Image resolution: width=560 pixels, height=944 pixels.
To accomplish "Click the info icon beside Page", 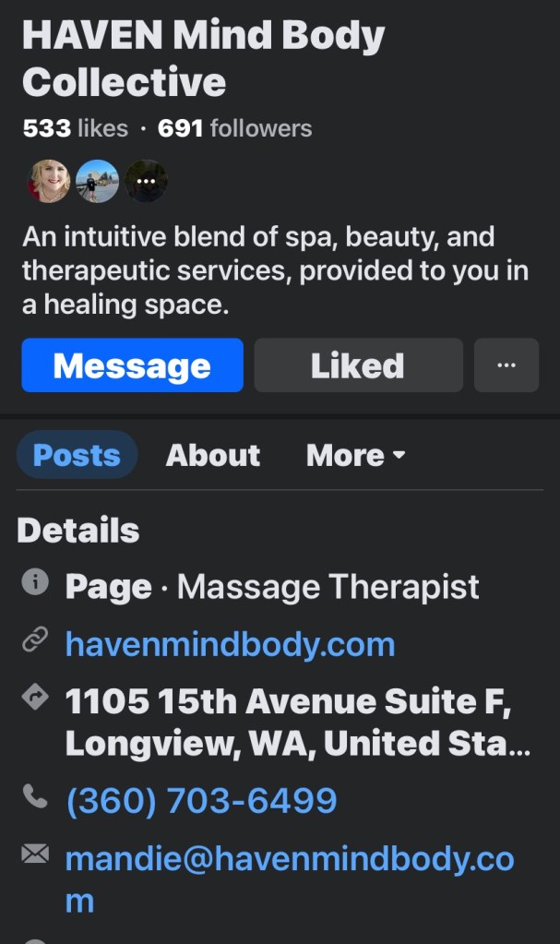I will (x=35, y=581).
